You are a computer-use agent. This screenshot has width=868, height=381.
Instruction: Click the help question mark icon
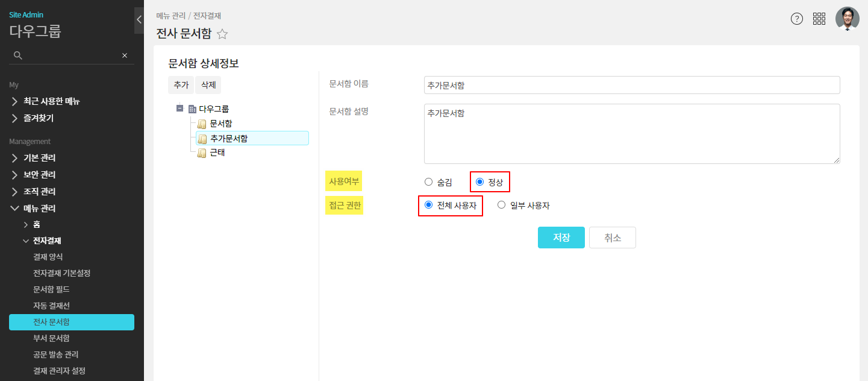point(797,19)
